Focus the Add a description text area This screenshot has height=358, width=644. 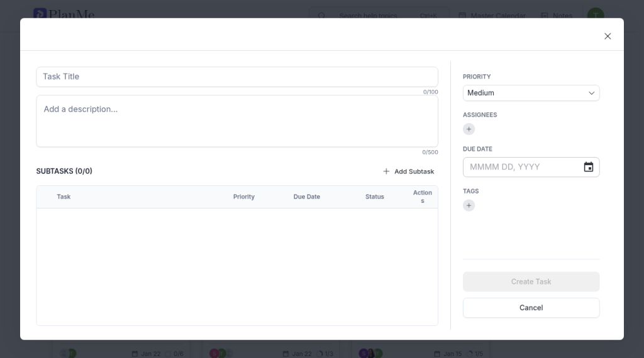tap(237, 121)
